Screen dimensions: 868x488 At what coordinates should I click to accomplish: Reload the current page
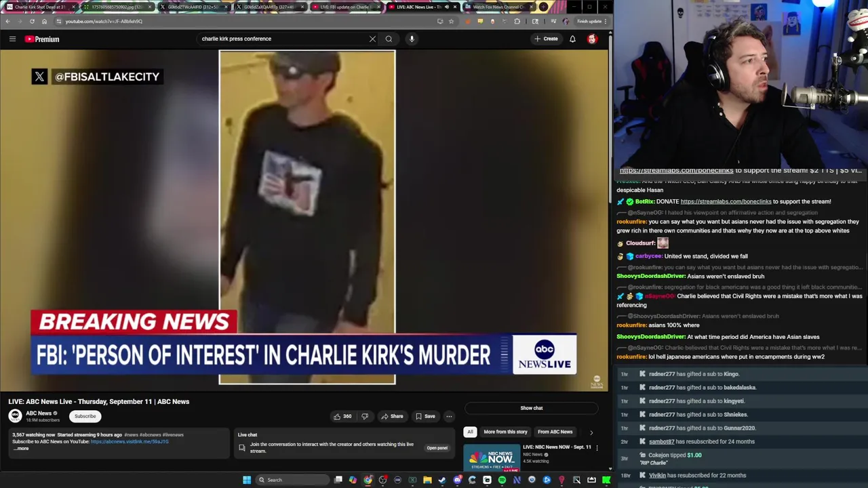32,21
